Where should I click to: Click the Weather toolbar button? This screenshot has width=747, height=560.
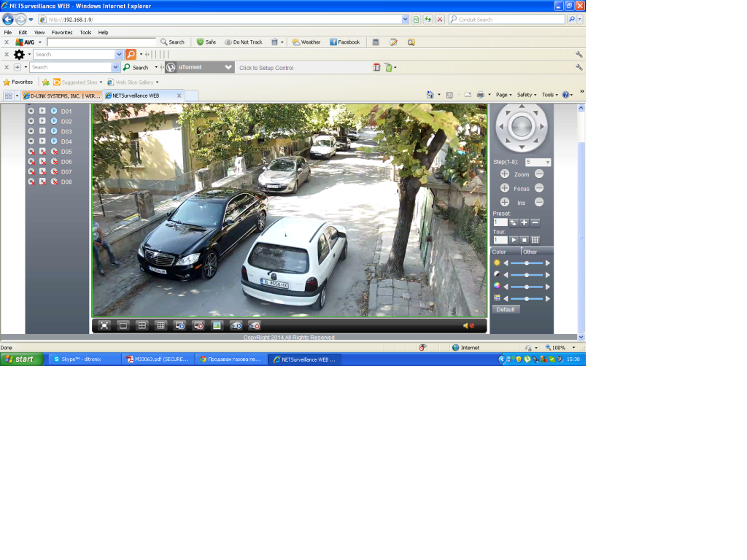point(306,42)
